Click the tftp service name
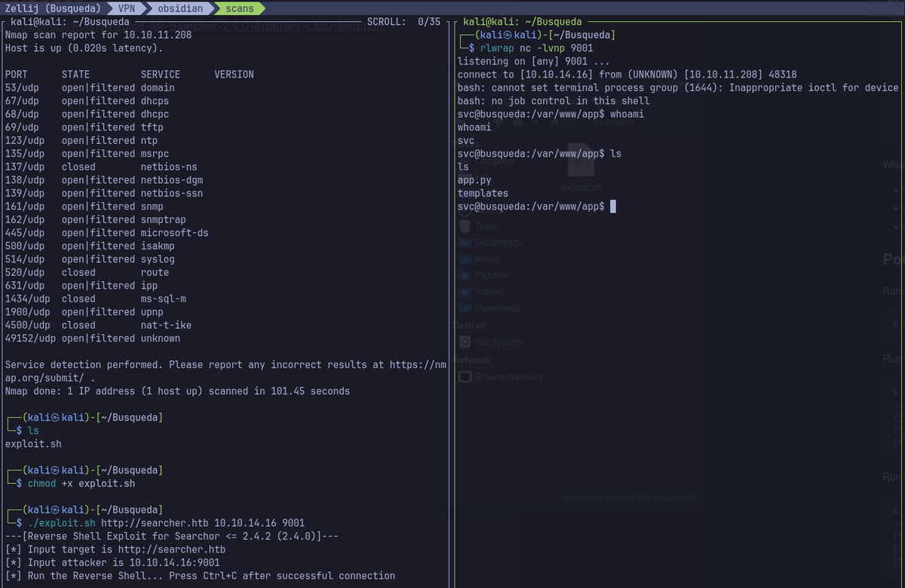The image size is (905, 588). (x=152, y=127)
